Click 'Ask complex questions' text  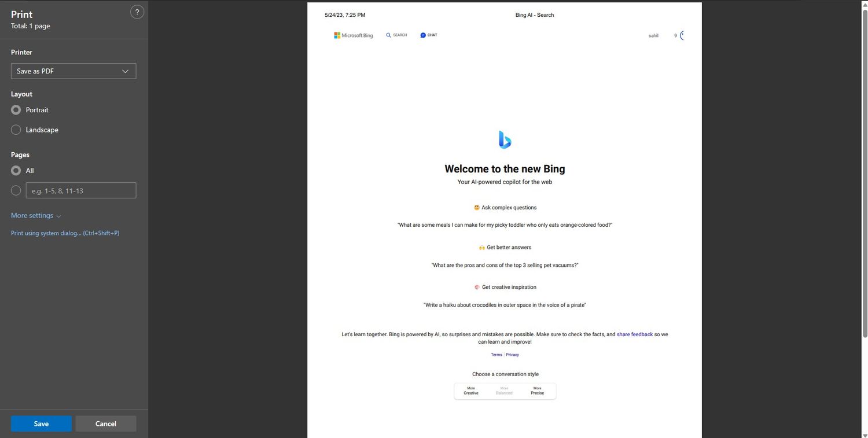pos(509,208)
